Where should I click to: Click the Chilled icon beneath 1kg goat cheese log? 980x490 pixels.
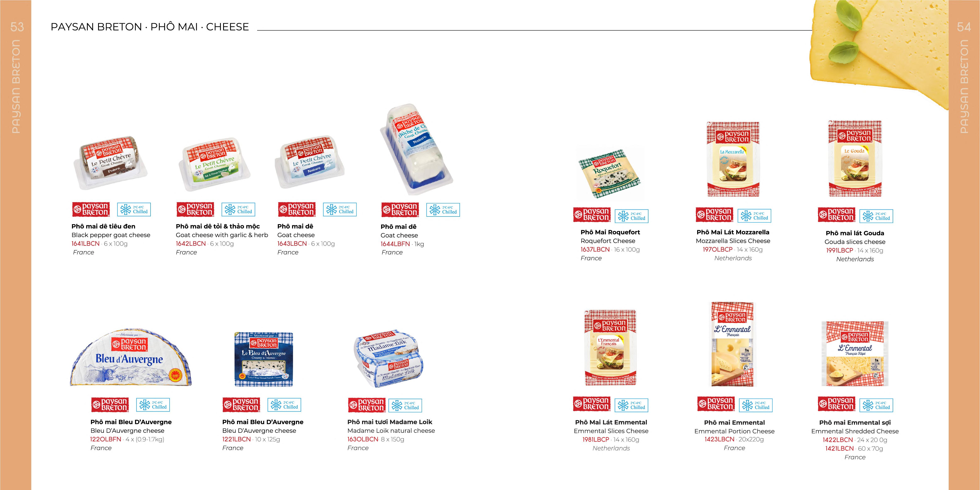443,210
